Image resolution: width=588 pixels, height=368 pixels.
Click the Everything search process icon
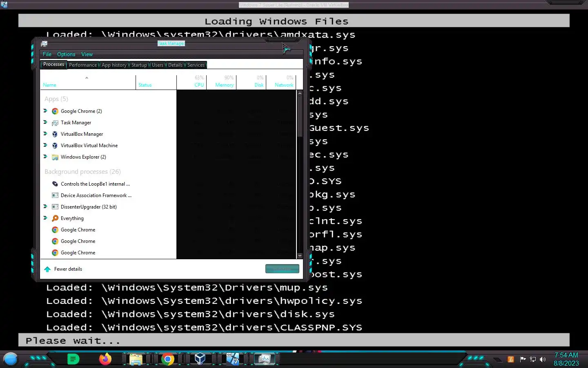(x=55, y=218)
